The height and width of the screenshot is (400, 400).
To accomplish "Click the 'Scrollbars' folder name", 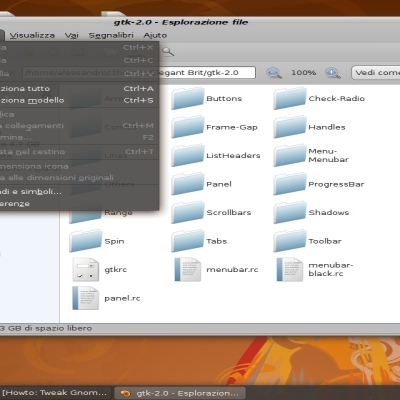I will point(229,212).
